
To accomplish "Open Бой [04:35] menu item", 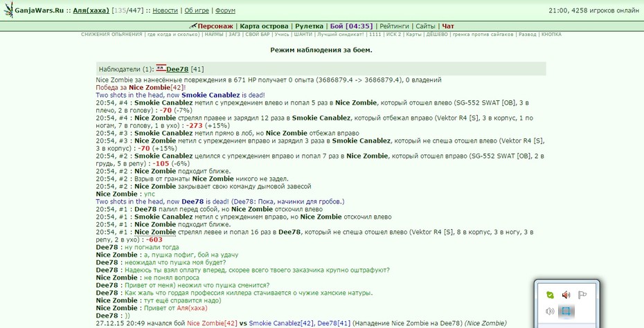I will coord(351,26).
